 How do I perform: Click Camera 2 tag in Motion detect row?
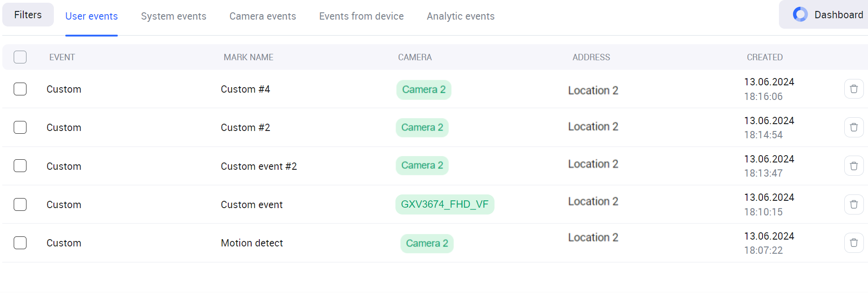click(x=426, y=243)
